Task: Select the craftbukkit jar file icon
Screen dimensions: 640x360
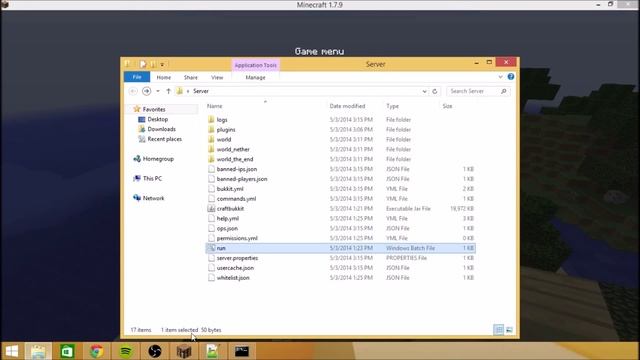Action: click(x=211, y=208)
